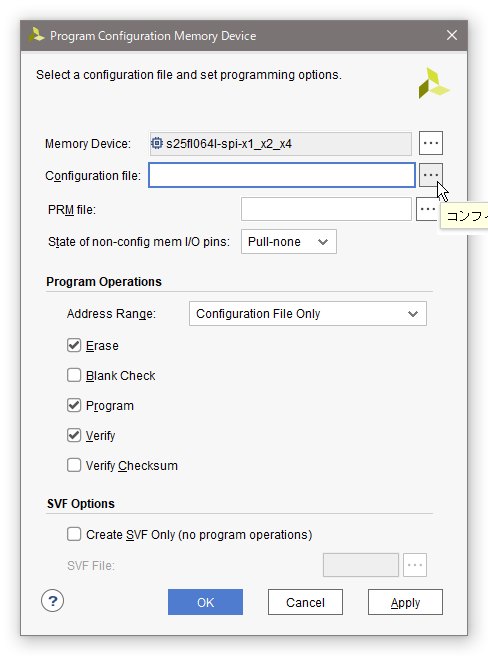Expand the Address Range dropdown
488x656 pixels.
[308, 313]
